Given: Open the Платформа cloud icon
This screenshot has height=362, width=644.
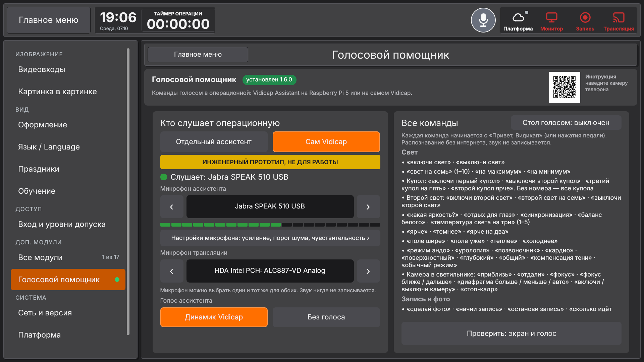Looking at the screenshot, I should pyautogui.click(x=518, y=21).
